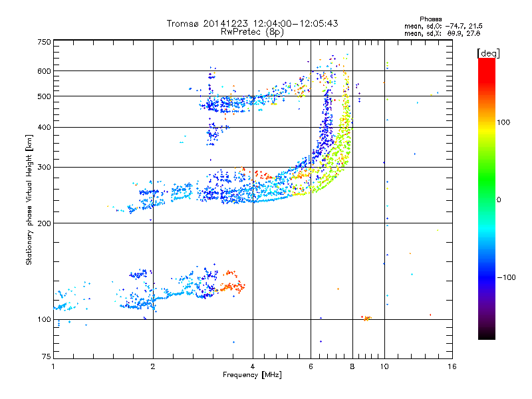Click the colorbar label '-100'
This screenshot has height=399, width=532.
point(507,277)
